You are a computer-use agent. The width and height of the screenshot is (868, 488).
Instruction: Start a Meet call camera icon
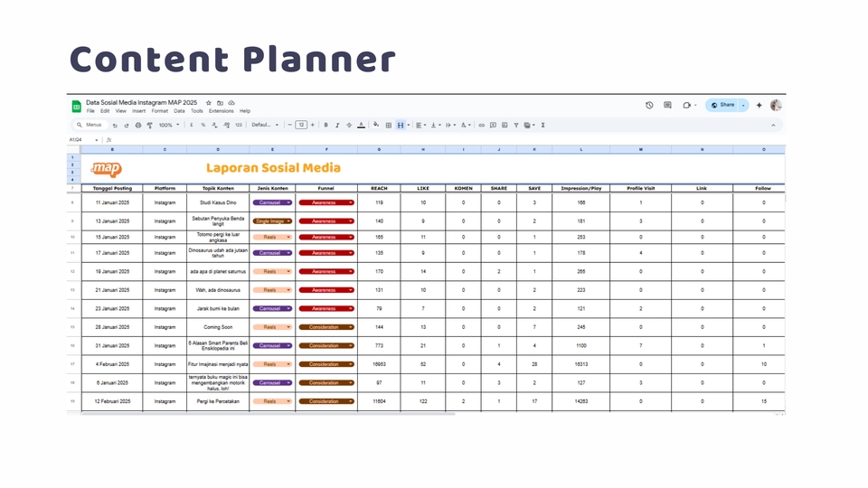[687, 105]
